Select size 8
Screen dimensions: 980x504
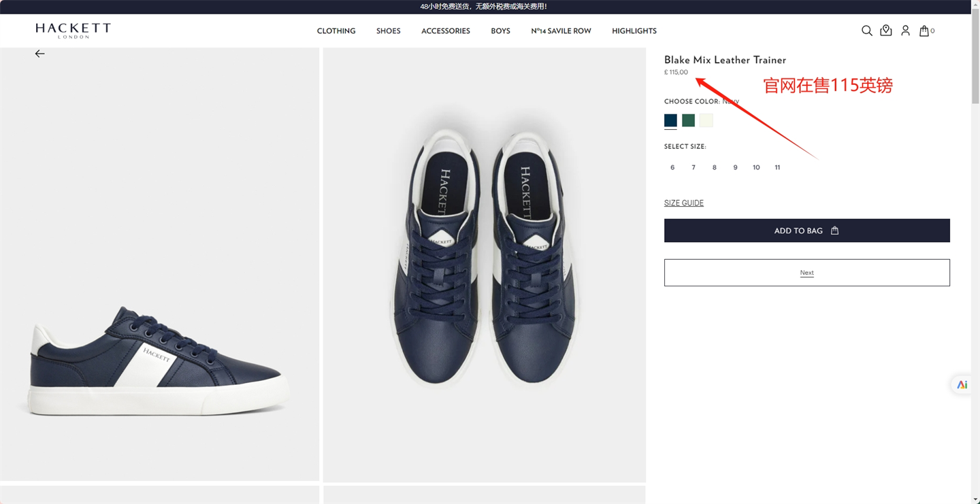coord(714,167)
